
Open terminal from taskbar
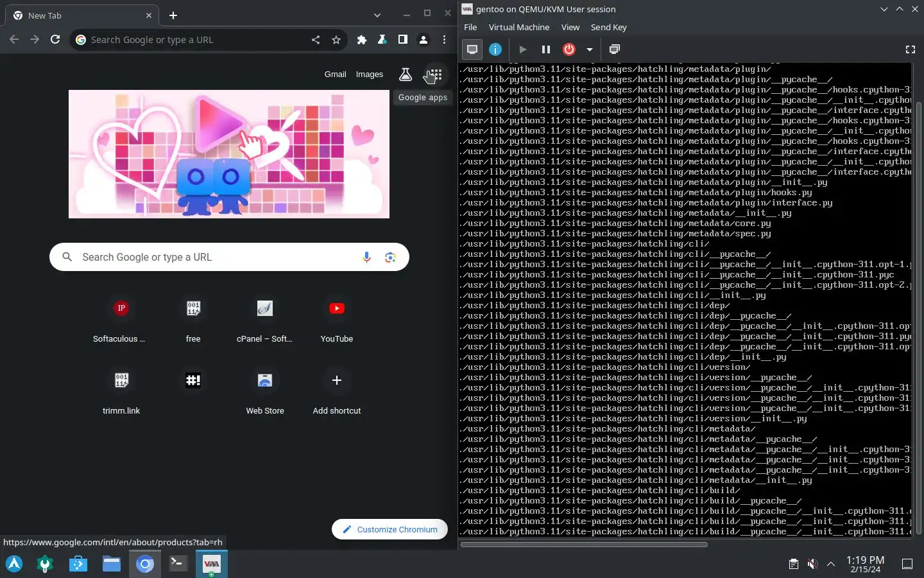178,564
